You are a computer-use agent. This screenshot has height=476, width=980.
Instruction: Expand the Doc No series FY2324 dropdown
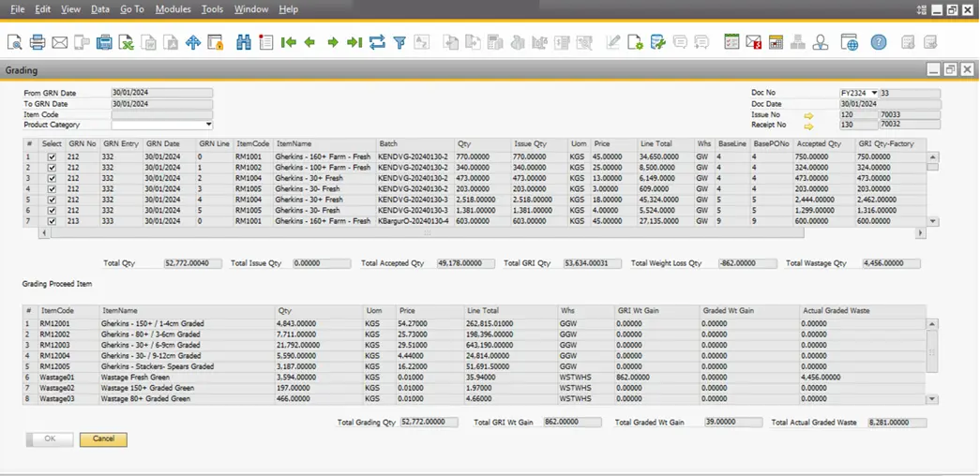[874, 93]
